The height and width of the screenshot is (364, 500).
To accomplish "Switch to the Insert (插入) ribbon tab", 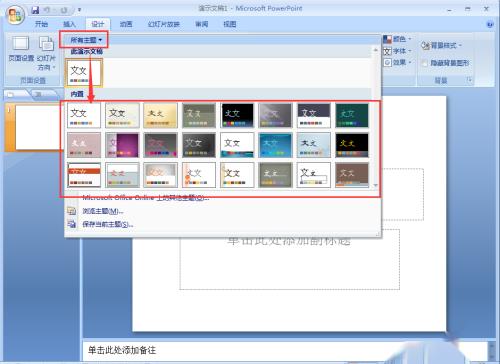I will pyautogui.click(x=69, y=24).
